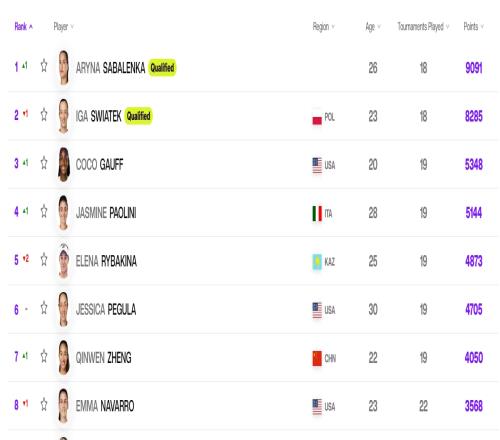
Task: Click the Poland flag icon
Action: click(x=317, y=117)
